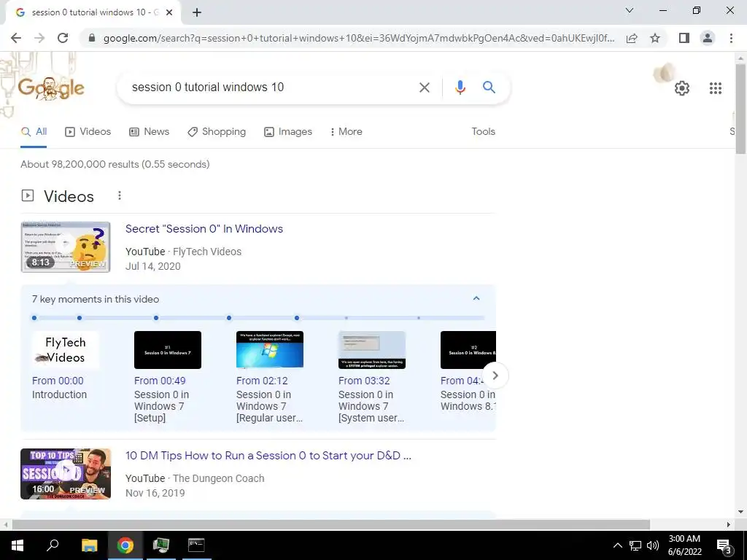
Task: Open the monitor-icon app on taskbar
Action: tap(160, 545)
